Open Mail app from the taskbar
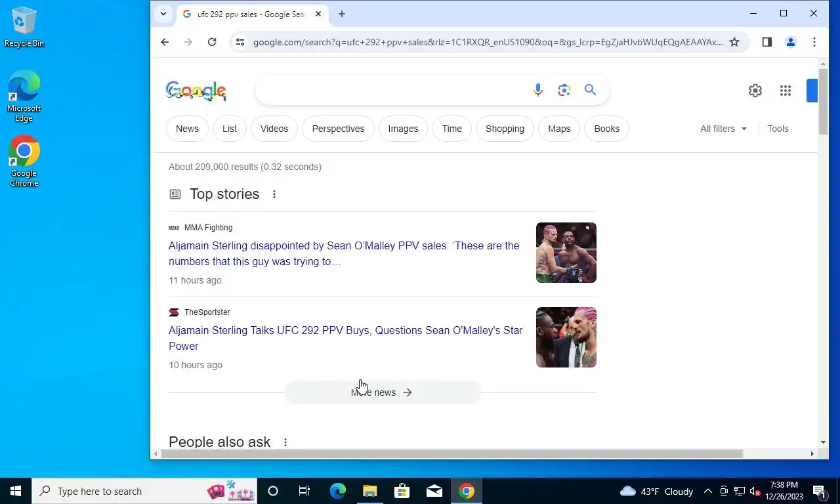The image size is (840, 504). (x=434, y=491)
